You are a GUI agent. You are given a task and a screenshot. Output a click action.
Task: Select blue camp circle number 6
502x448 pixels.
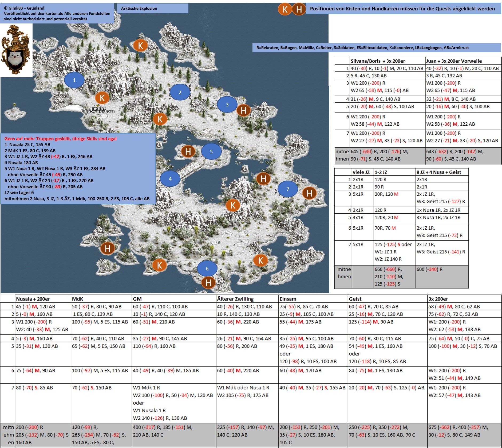(207, 269)
